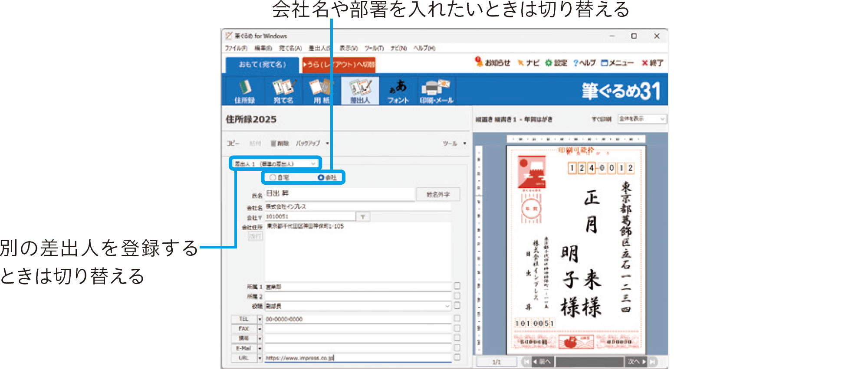Select the 差出人 sender tool

[360, 91]
